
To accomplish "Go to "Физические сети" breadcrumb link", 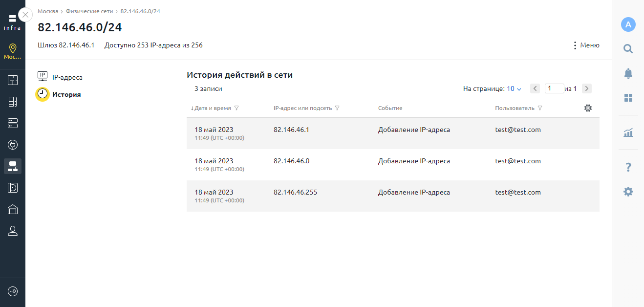I will 89,11.
